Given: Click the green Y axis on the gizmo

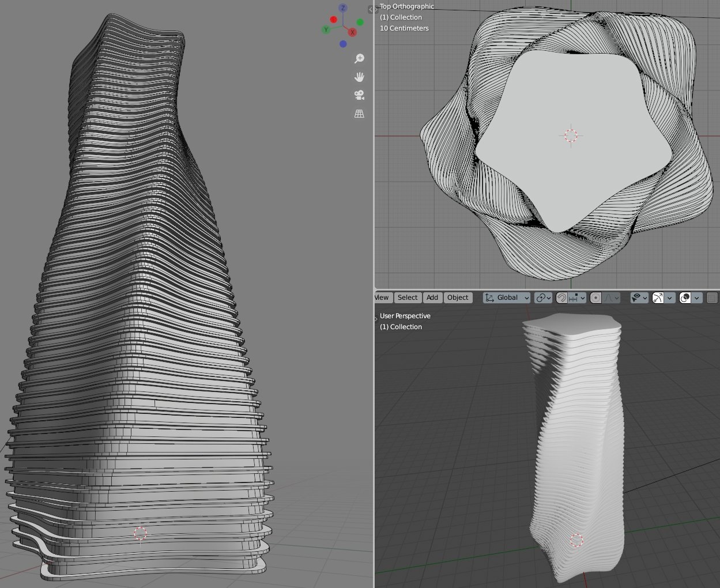Looking at the screenshot, I should point(326,29).
